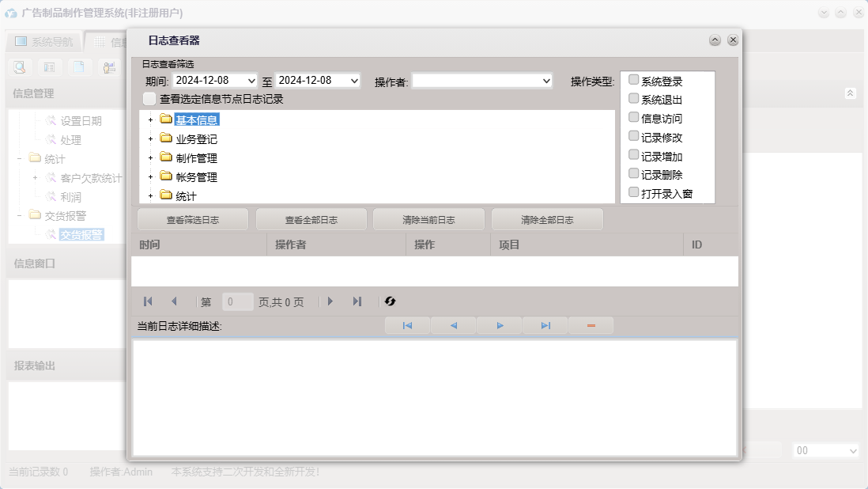Show next log detail record
Image resolution: width=868 pixels, height=489 pixels.
(500, 326)
